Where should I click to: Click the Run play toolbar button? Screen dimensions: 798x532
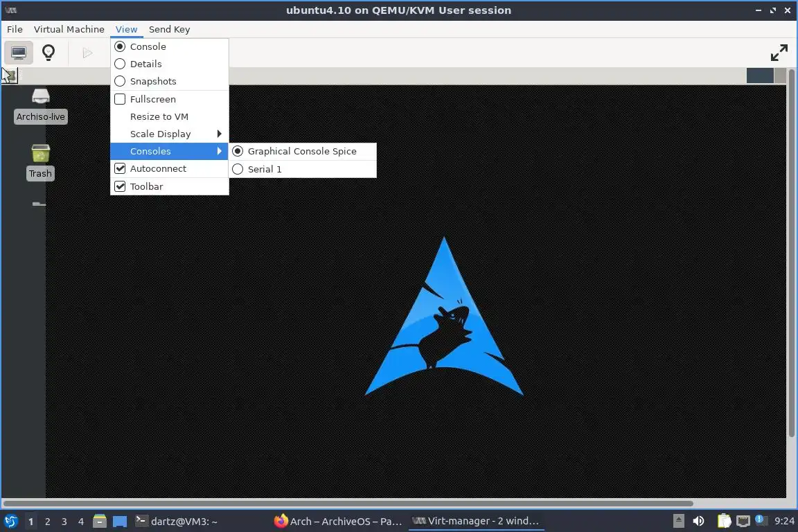pos(87,53)
